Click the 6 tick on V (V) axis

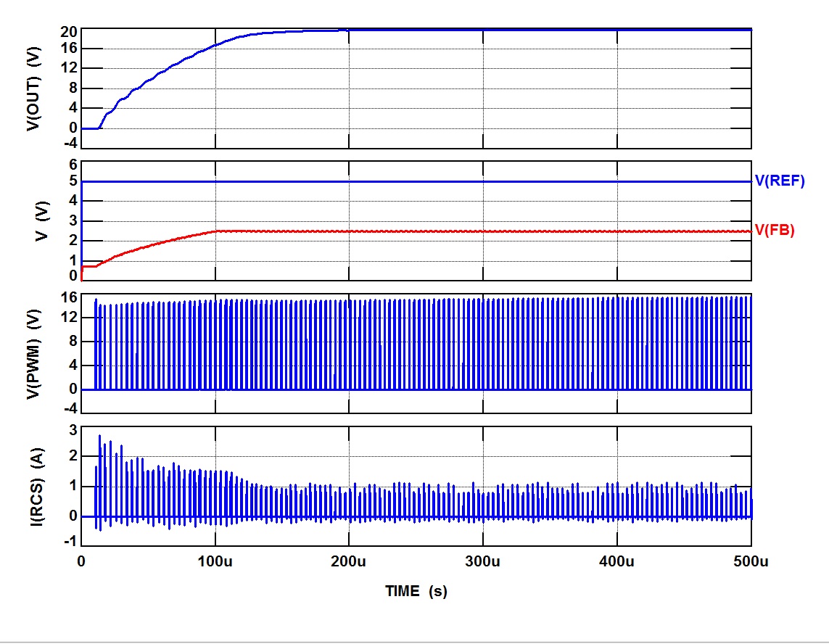pyautogui.click(x=73, y=165)
